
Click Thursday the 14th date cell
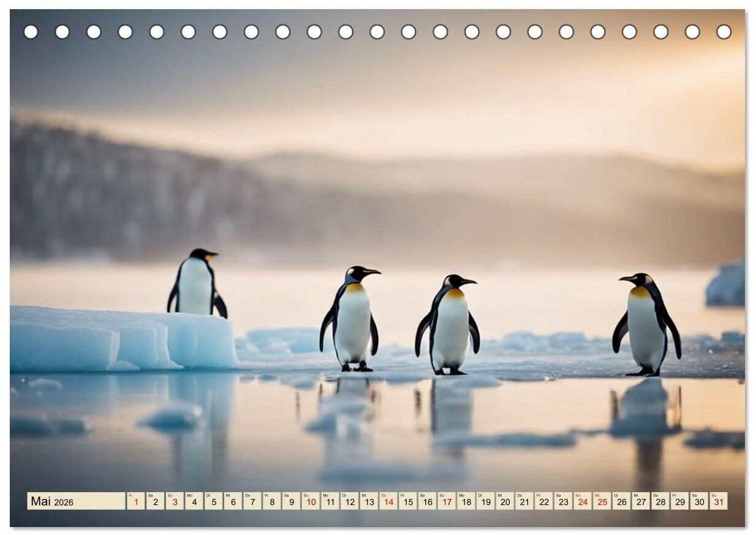(388, 501)
